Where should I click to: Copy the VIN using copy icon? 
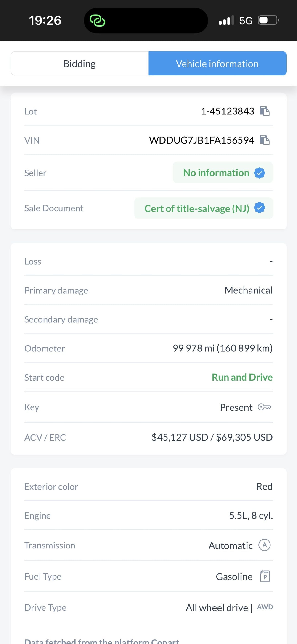pos(265,140)
